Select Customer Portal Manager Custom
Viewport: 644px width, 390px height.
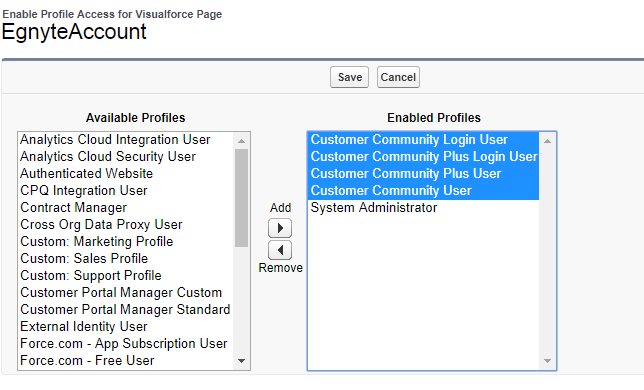pos(126,293)
